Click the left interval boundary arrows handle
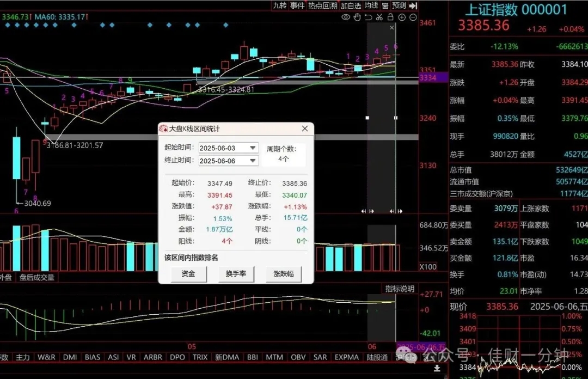 [x=367, y=211]
